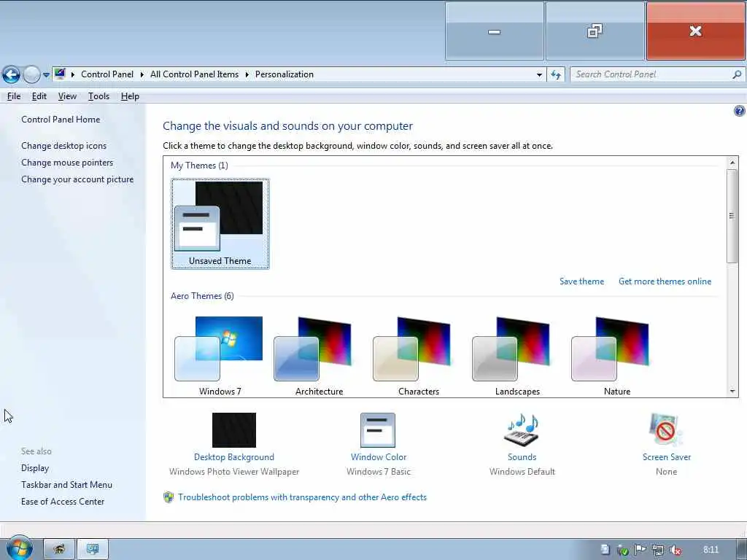Click the grayed-out forward navigation button
747x560 pixels.
point(31,75)
